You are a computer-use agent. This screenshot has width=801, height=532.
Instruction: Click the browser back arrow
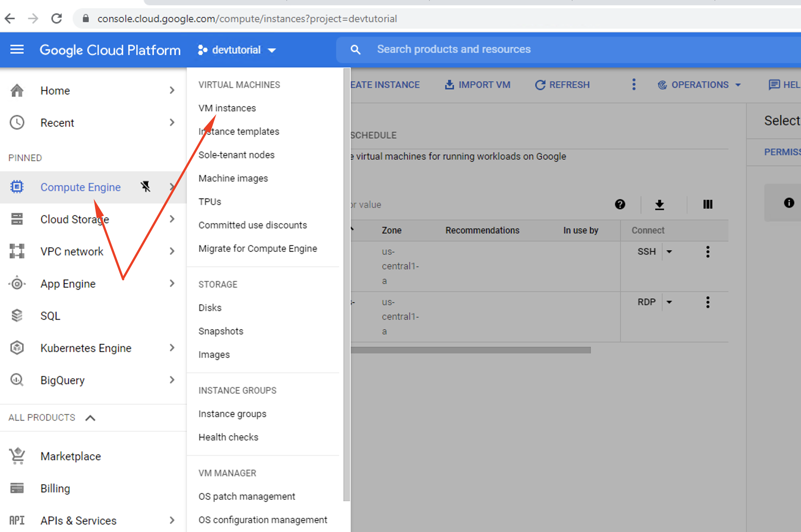click(10, 18)
